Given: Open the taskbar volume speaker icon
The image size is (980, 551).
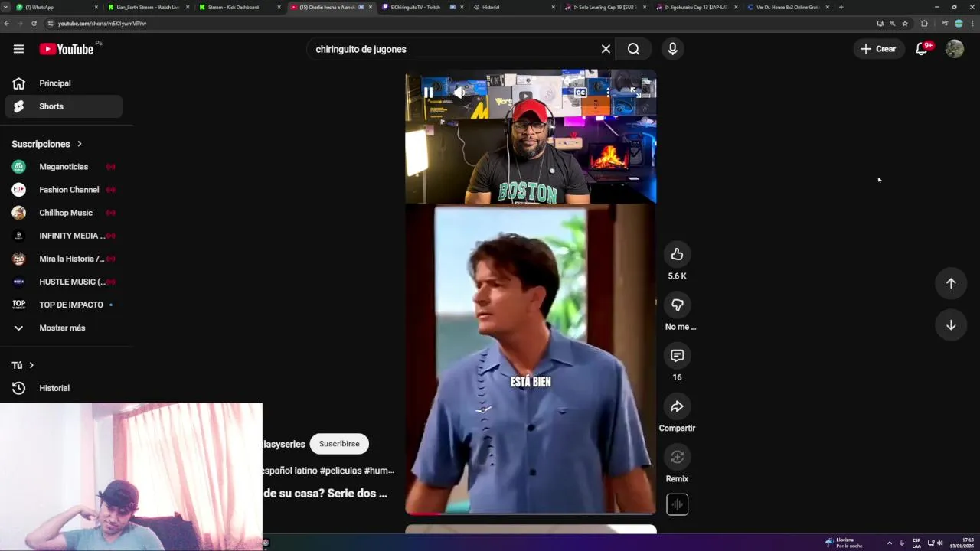Looking at the screenshot, I should (x=939, y=543).
